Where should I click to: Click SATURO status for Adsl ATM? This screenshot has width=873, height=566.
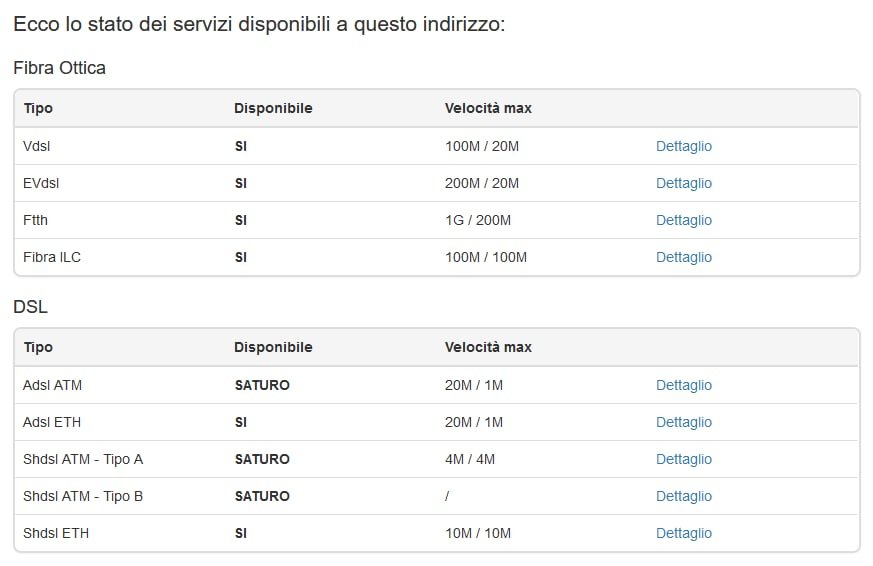pos(262,385)
